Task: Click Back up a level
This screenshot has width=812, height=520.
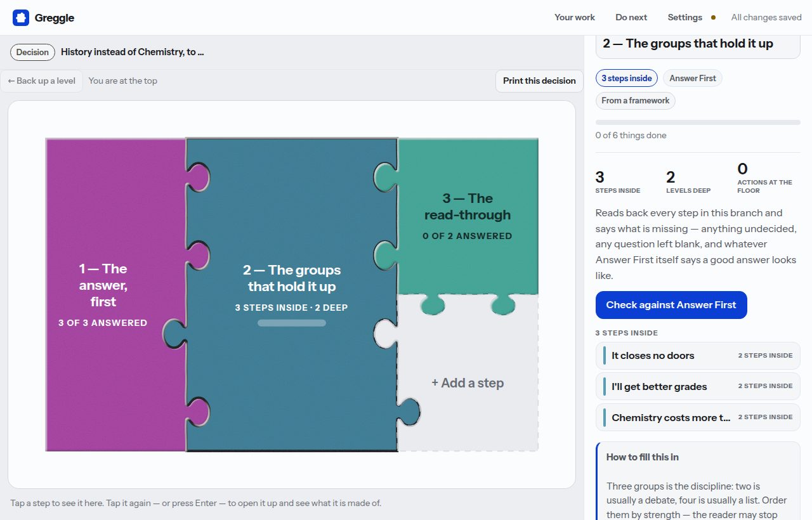Action: pyautogui.click(x=42, y=81)
